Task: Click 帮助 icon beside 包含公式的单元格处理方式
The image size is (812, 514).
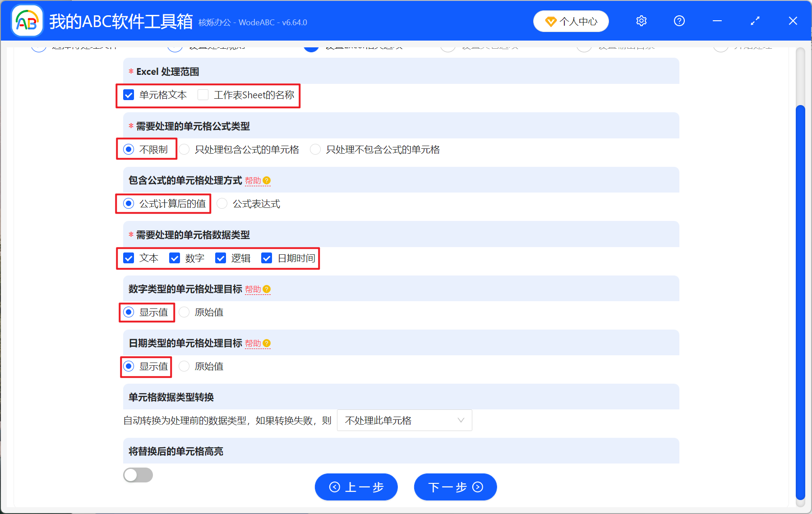Action: [x=267, y=180]
